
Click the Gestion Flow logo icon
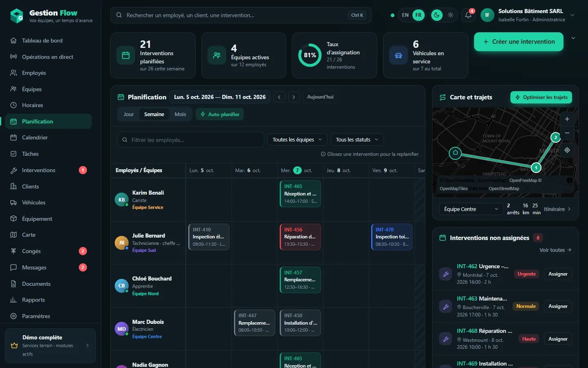[x=17, y=16]
